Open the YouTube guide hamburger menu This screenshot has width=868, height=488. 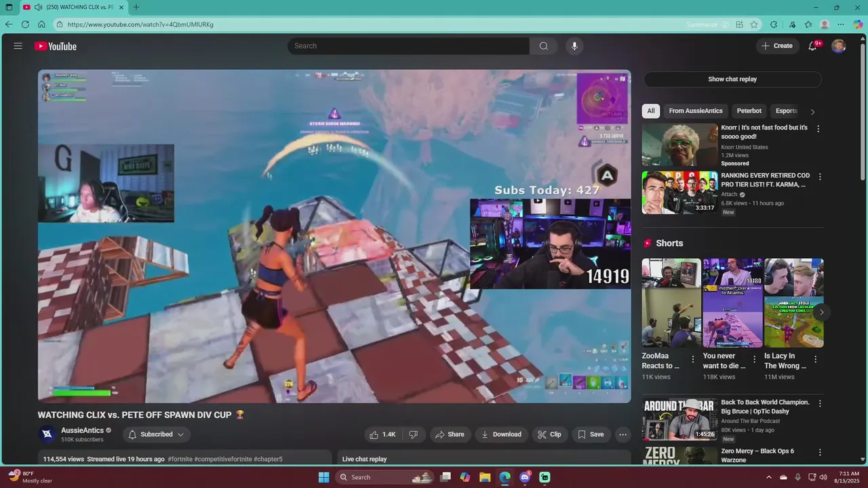point(18,46)
